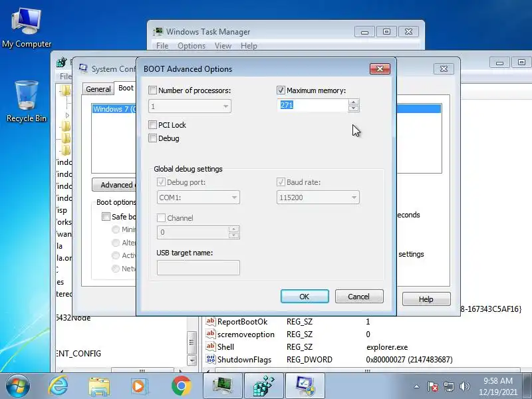The image size is (532, 399).
Task: Enable Safe boot checkbox in System Configuration
Action: click(x=106, y=217)
